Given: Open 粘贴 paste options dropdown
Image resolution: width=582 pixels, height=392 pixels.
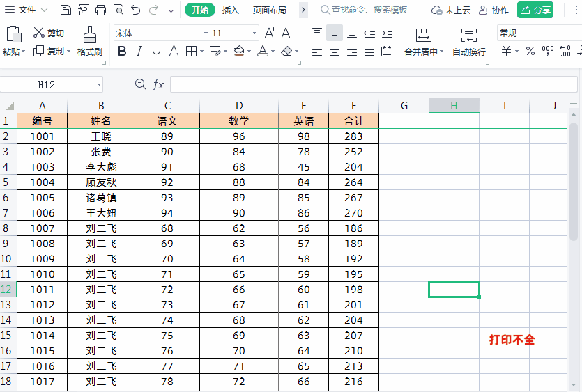Looking at the screenshot, I should (24, 52).
